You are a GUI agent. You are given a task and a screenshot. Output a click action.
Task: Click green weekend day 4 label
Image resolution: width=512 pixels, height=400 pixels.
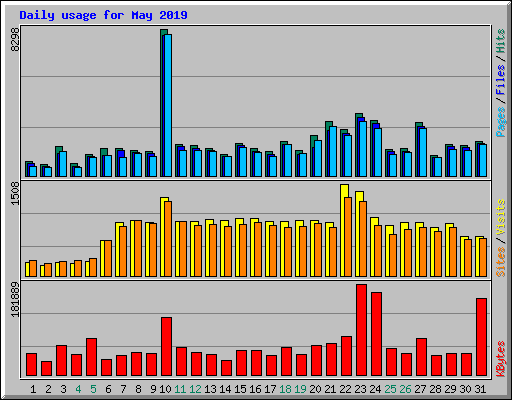pyautogui.click(x=78, y=389)
